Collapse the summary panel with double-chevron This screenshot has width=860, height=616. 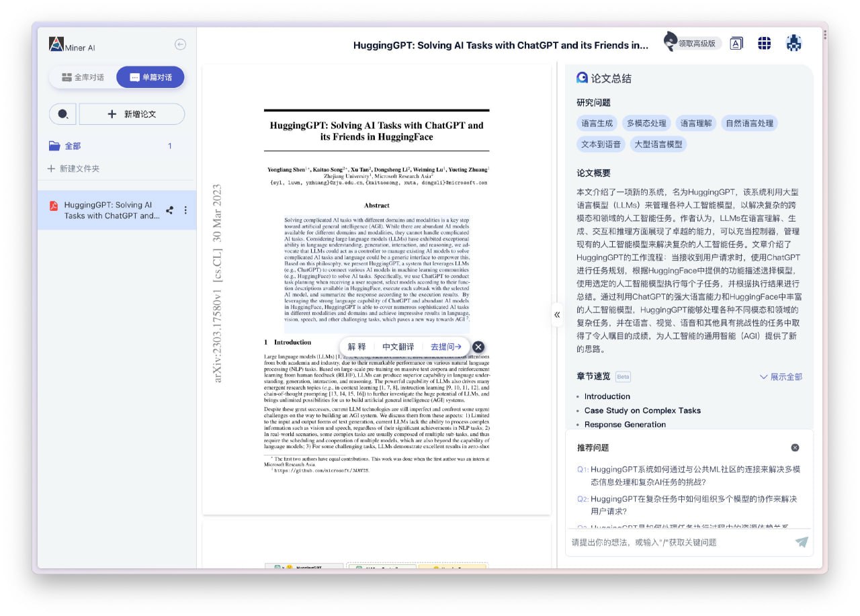pos(557,314)
